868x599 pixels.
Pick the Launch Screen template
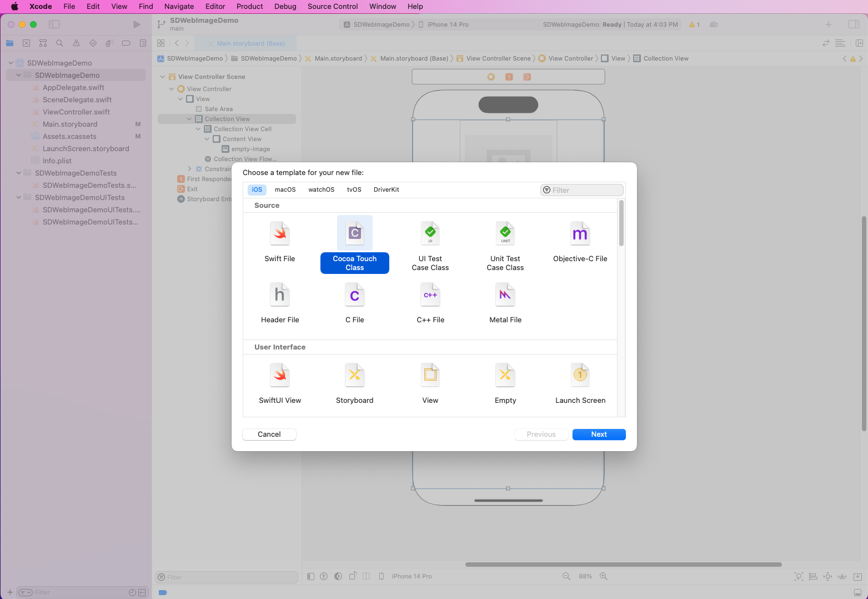(x=580, y=383)
